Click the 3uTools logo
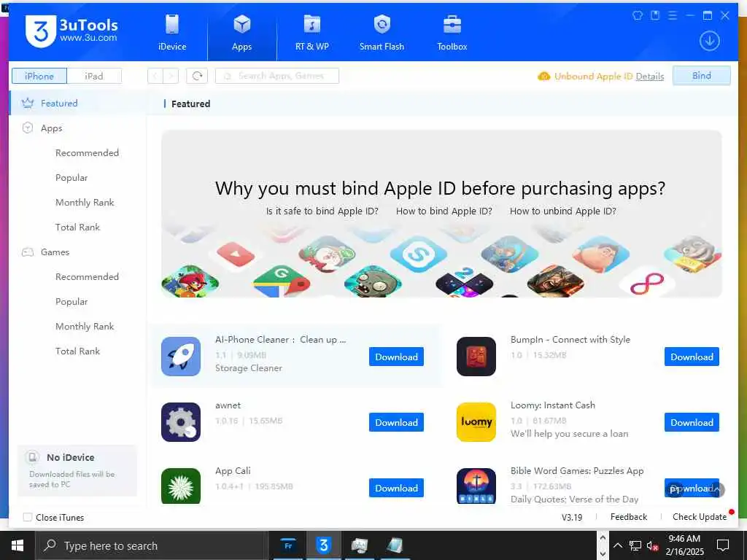 (x=71, y=31)
